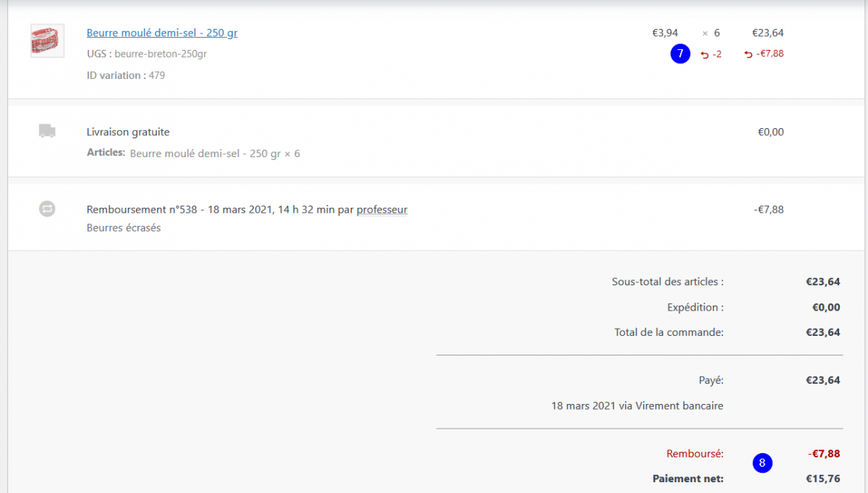Click the Articles Beurre moulé × 6 line
The image size is (868, 493).
[x=193, y=153]
